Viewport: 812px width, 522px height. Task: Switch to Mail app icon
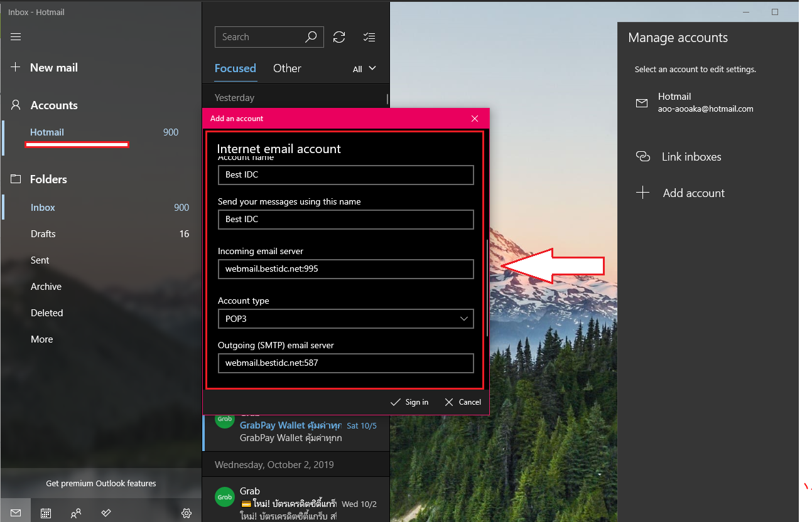(16, 513)
